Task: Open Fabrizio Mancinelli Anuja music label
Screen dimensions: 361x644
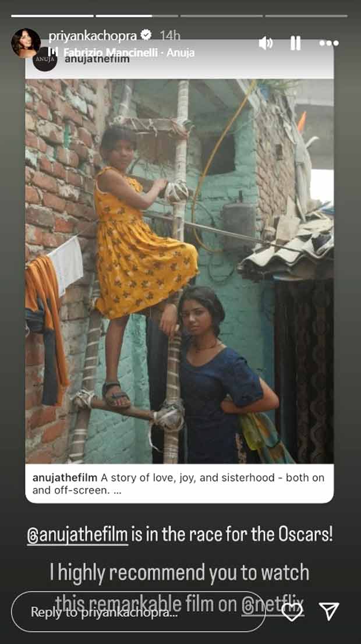Action: (x=129, y=52)
